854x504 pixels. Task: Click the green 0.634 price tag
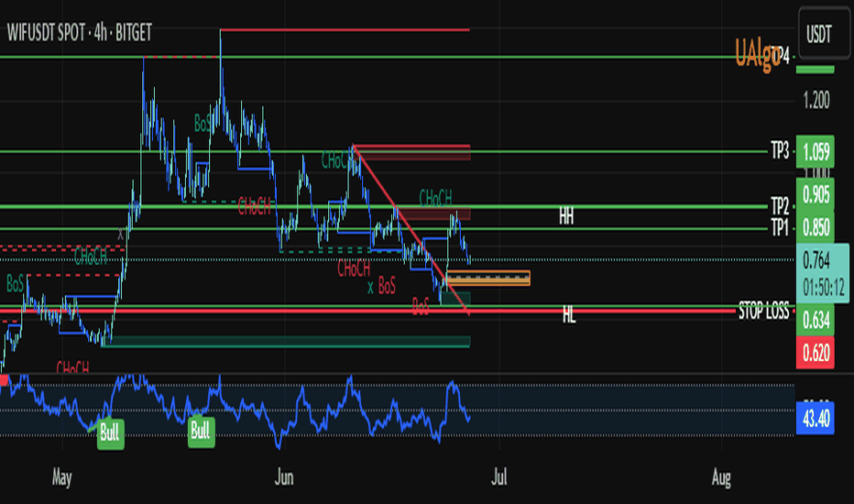click(816, 321)
